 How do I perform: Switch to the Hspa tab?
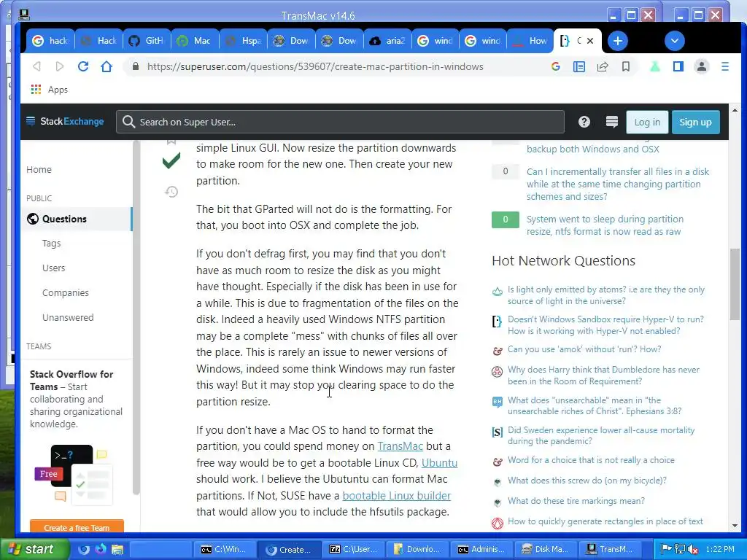(x=243, y=41)
